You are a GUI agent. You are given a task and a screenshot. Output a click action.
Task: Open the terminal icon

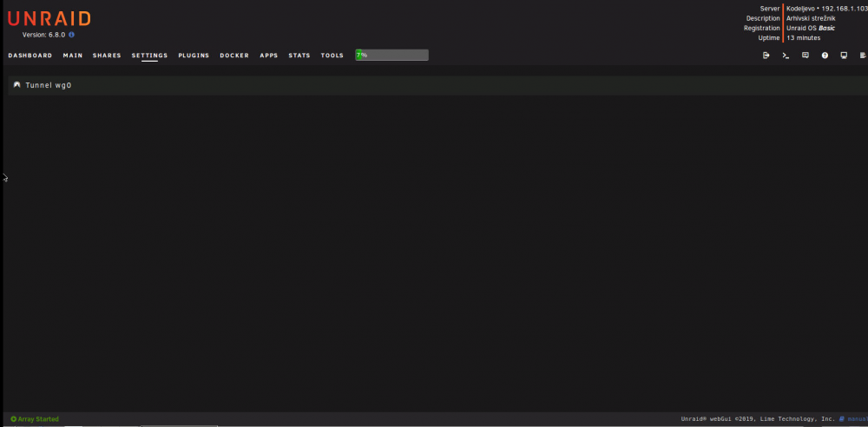(x=786, y=56)
